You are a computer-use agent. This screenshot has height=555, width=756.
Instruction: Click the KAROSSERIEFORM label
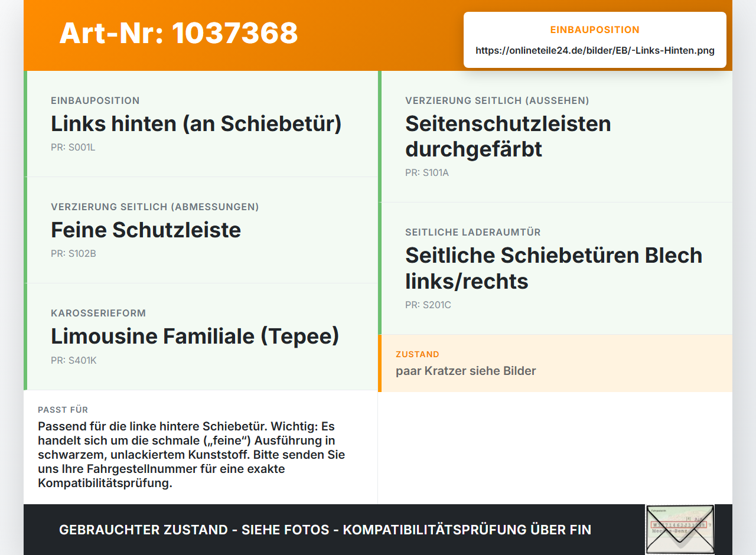(98, 313)
